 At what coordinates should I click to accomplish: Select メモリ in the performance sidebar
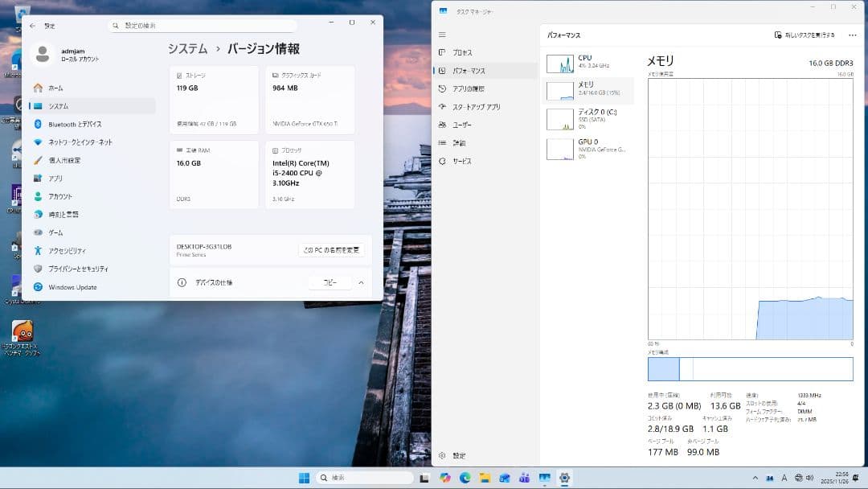pos(588,91)
